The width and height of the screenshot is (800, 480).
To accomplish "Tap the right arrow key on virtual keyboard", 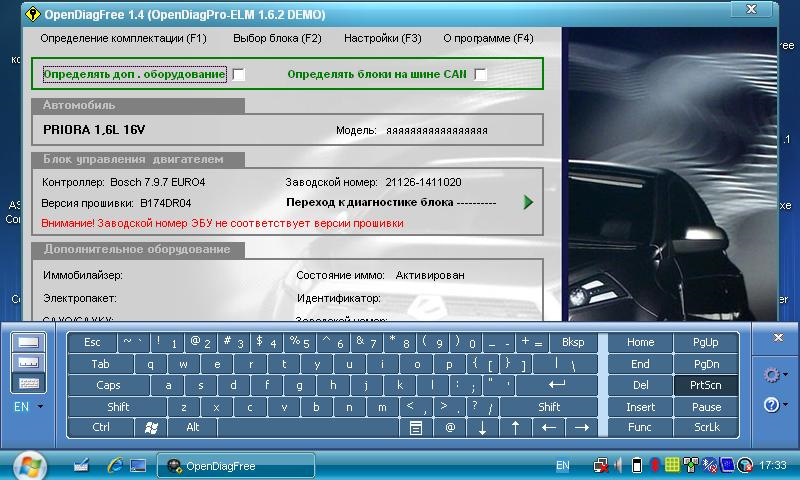I will click(581, 427).
